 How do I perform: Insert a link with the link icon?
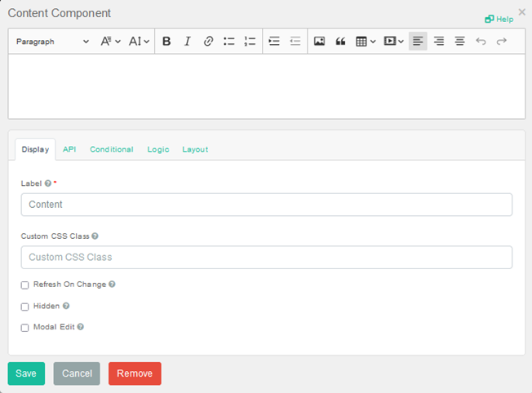tap(208, 42)
